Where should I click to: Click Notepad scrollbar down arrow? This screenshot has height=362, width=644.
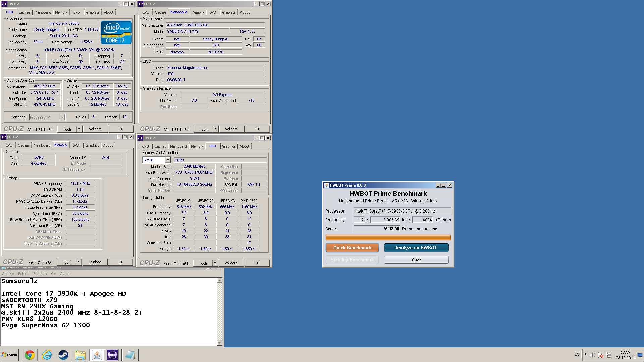pos(220,343)
